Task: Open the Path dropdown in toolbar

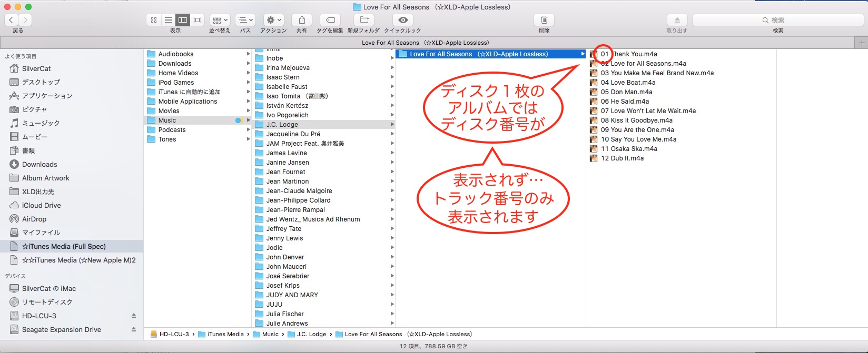Action: coord(245,20)
